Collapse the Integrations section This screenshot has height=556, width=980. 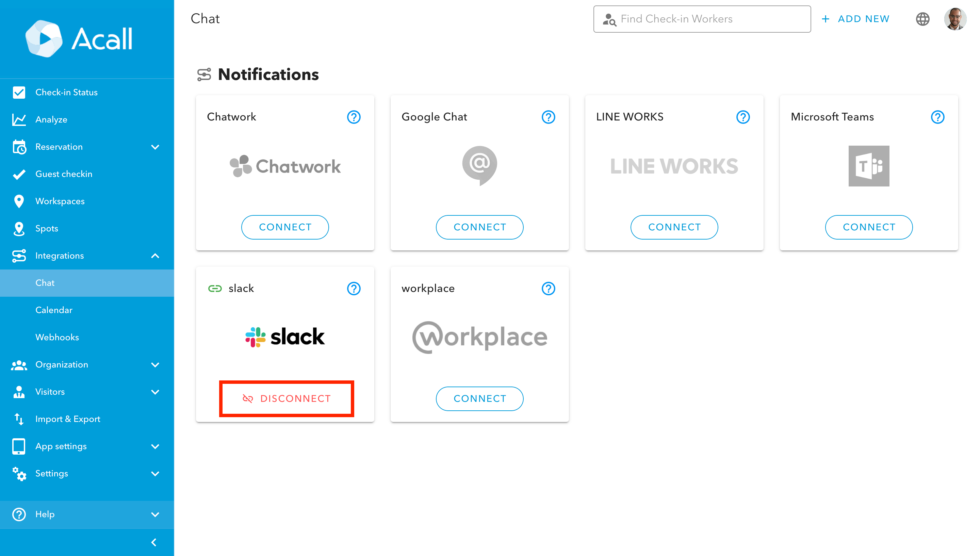coord(155,256)
